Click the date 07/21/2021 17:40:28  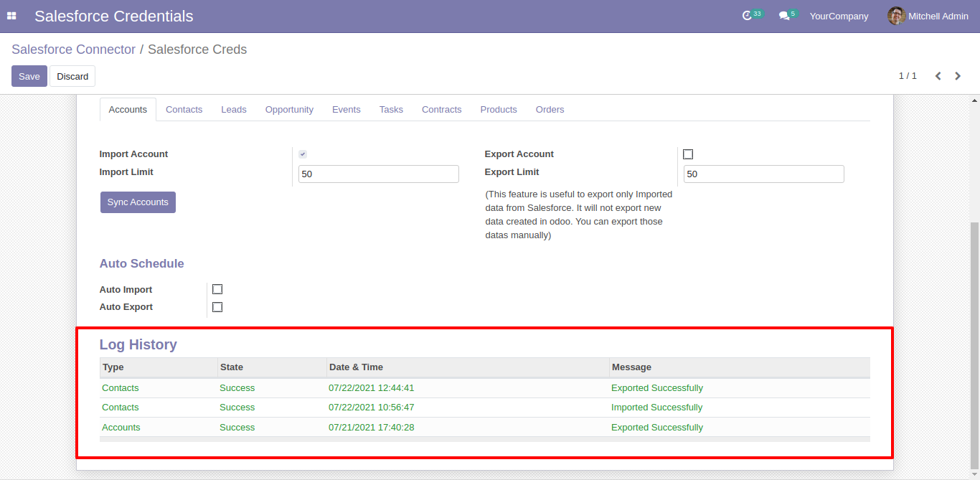tap(372, 428)
